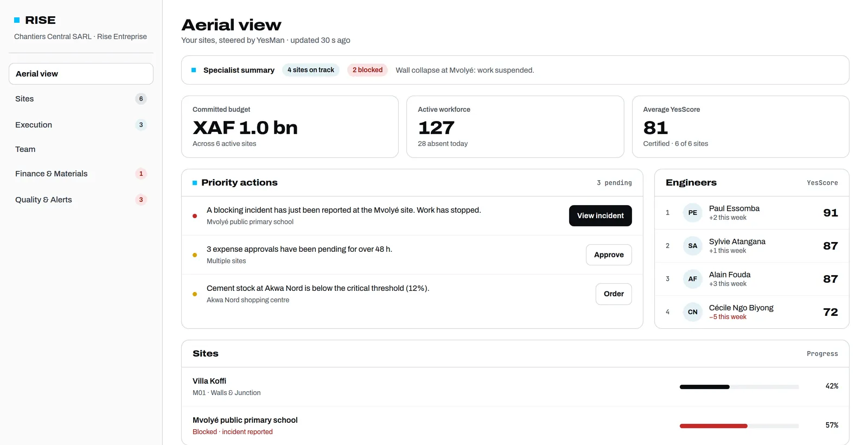
Task: Open the Villa Koffi site row
Action: [515, 387]
